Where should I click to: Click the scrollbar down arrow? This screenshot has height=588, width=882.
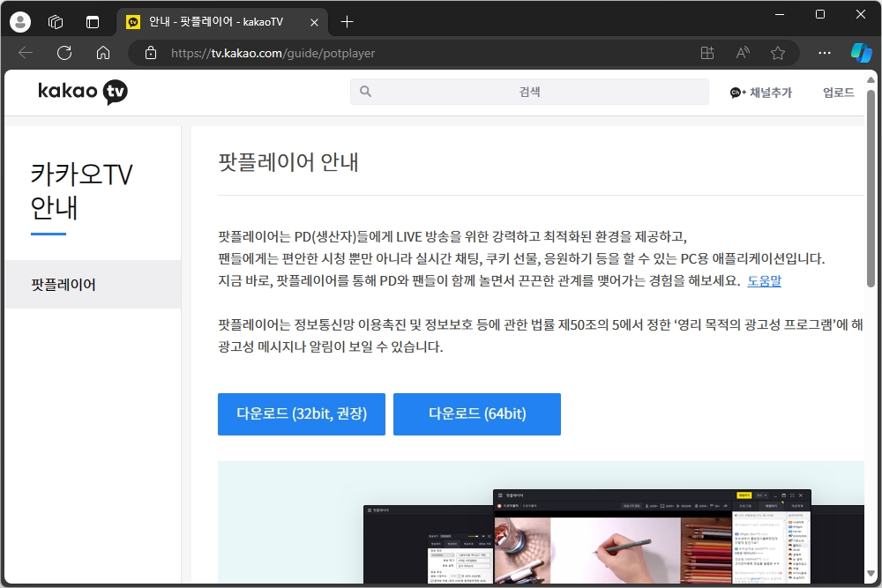click(871, 573)
